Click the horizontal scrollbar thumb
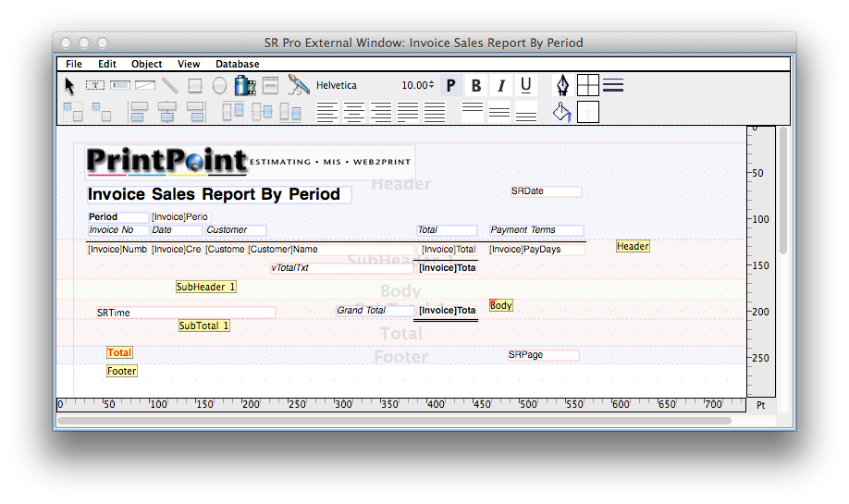Image resolution: width=849 pixels, height=504 pixels. [394, 421]
